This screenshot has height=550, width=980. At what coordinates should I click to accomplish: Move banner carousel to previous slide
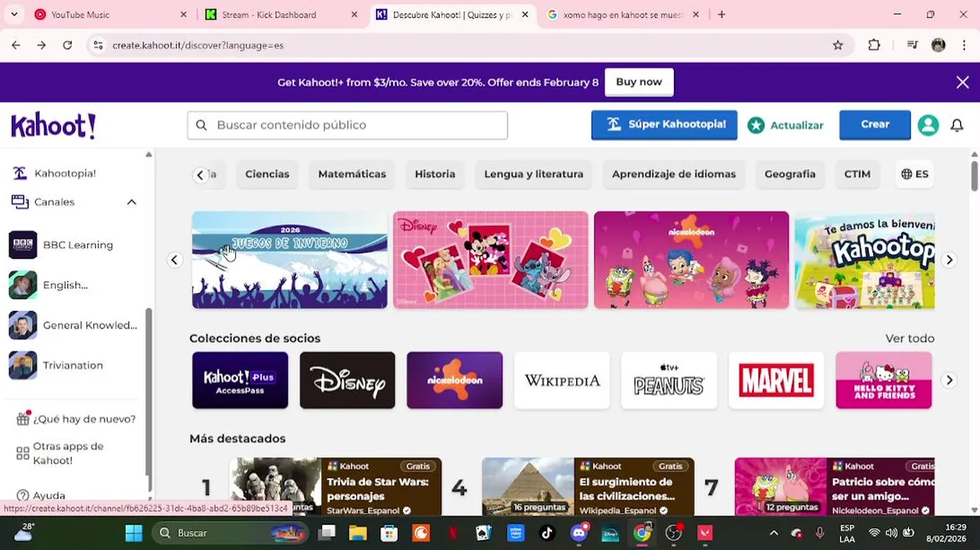pyautogui.click(x=174, y=260)
